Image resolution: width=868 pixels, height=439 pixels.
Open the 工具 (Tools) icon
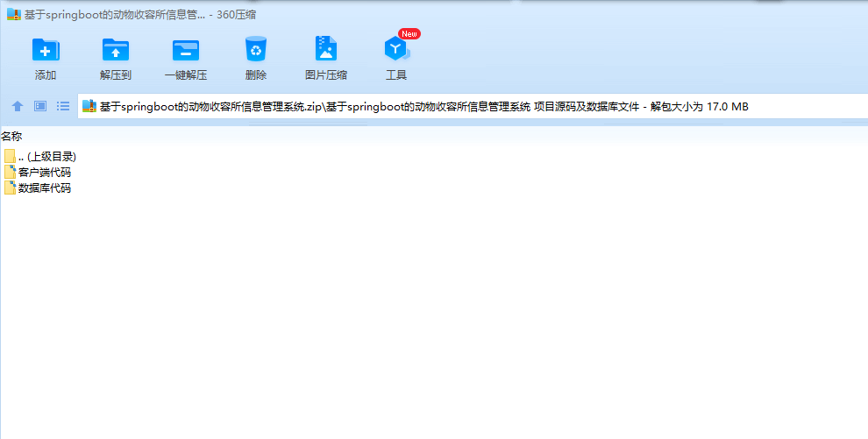coord(396,49)
